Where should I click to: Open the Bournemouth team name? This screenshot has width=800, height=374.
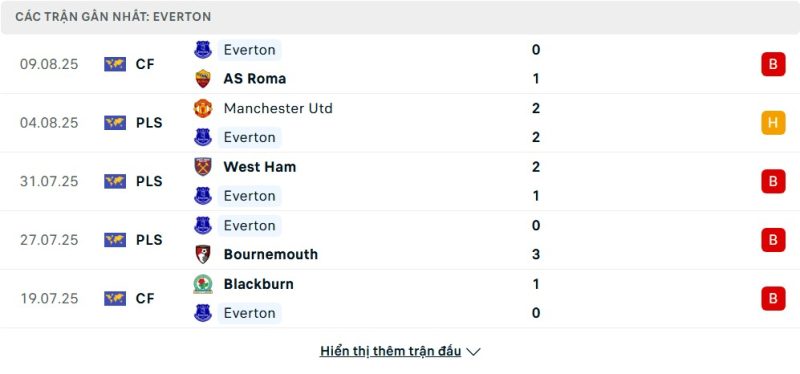(x=270, y=254)
